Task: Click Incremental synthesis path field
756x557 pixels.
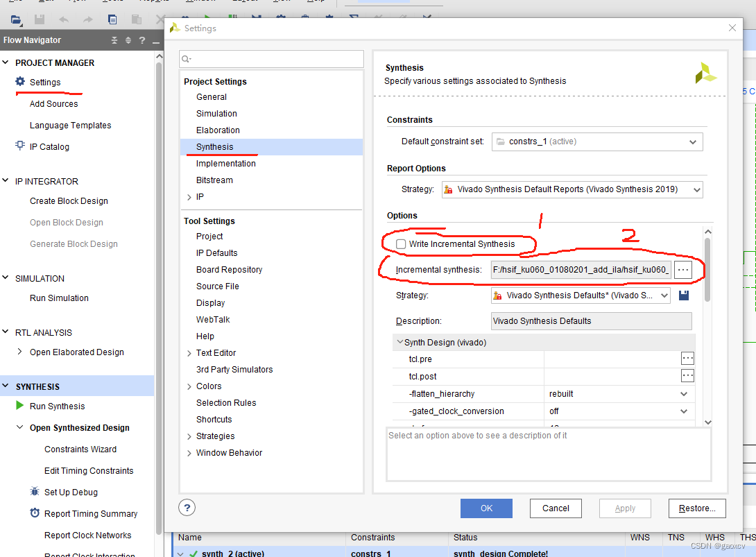Action: click(x=581, y=270)
